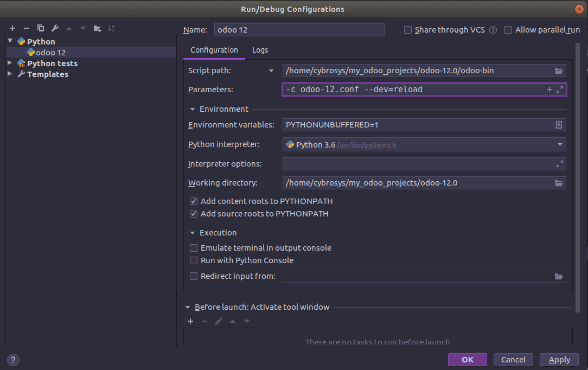
Task: Switch to the Logs tab
Action: tap(260, 50)
